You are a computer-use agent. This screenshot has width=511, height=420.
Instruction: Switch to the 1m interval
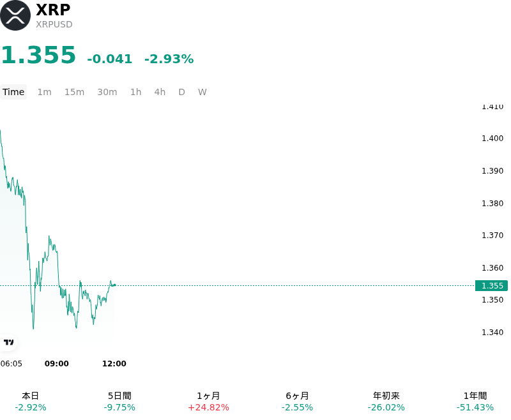pos(44,92)
